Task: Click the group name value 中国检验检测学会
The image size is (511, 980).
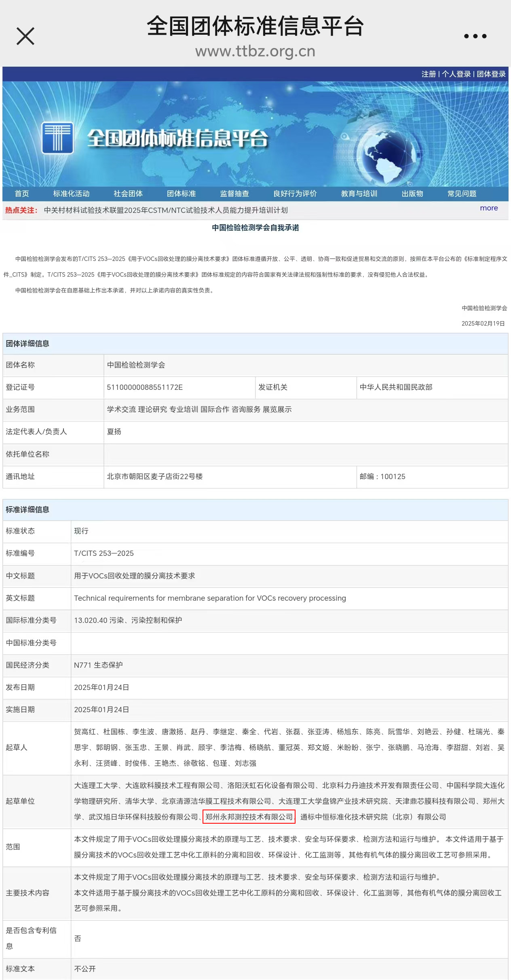Action: [136, 365]
